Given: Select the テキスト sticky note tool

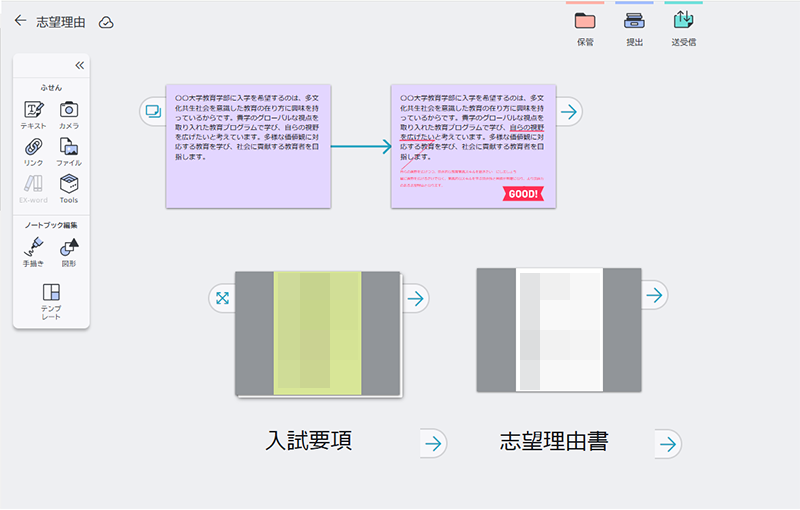Looking at the screenshot, I should [x=34, y=112].
